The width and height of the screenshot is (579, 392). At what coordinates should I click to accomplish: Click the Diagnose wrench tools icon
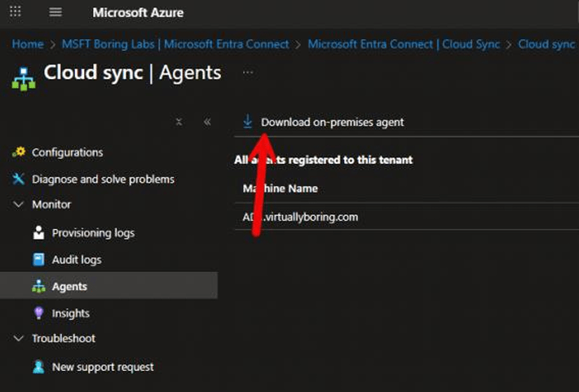18,179
